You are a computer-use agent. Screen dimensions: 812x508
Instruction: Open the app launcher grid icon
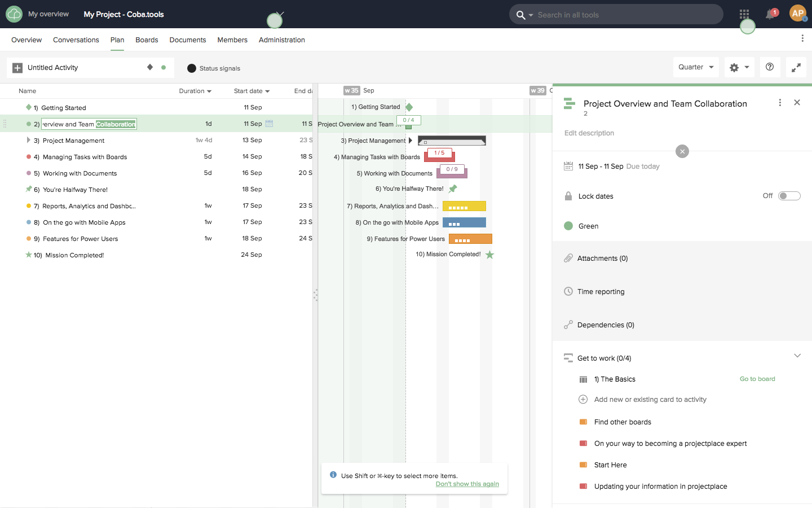pyautogui.click(x=744, y=14)
